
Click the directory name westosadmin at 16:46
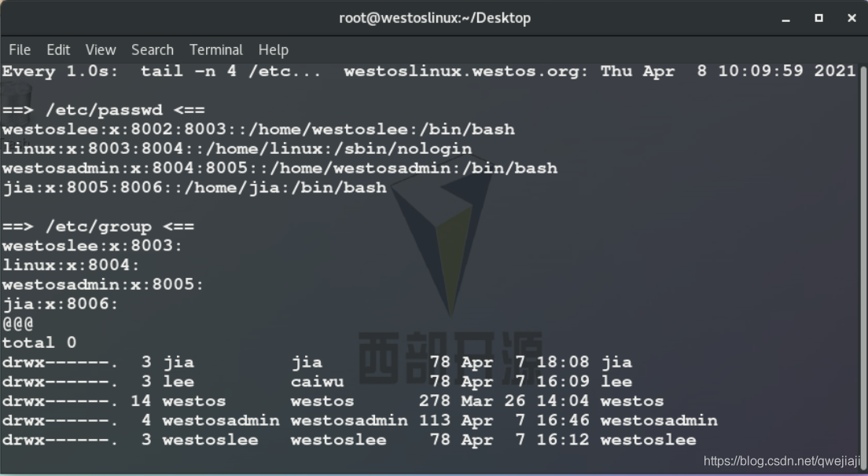tap(659, 420)
